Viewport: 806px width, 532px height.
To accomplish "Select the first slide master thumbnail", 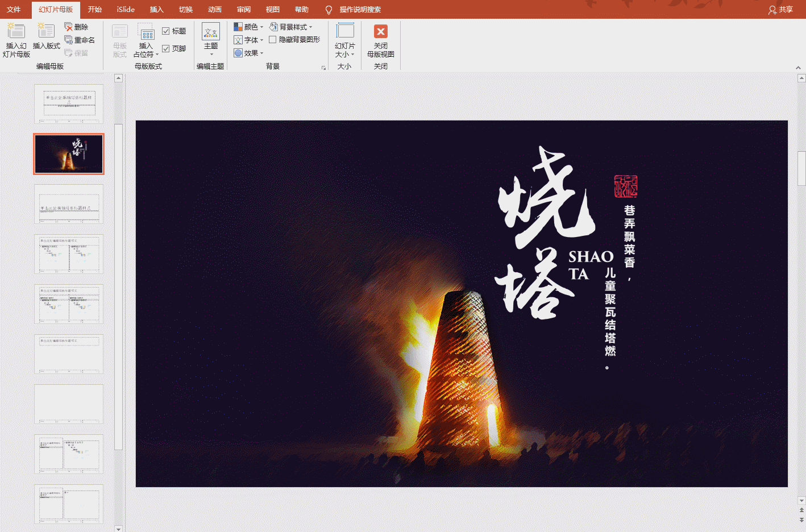I will pyautogui.click(x=68, y=103).
